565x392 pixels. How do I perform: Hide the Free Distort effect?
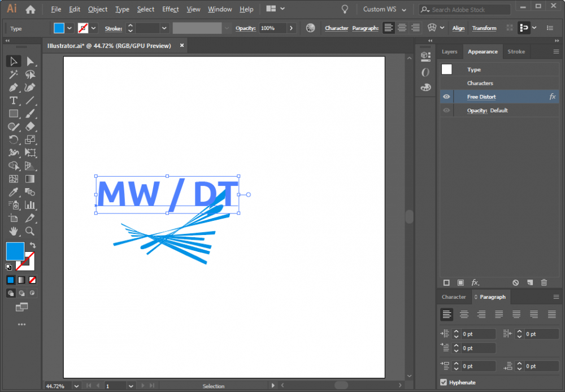point(446,97)
